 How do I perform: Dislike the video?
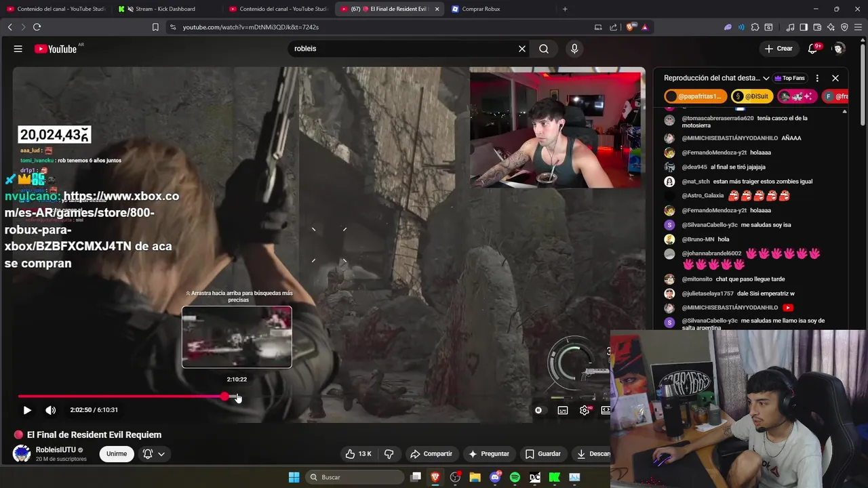[x=389, y=453]
